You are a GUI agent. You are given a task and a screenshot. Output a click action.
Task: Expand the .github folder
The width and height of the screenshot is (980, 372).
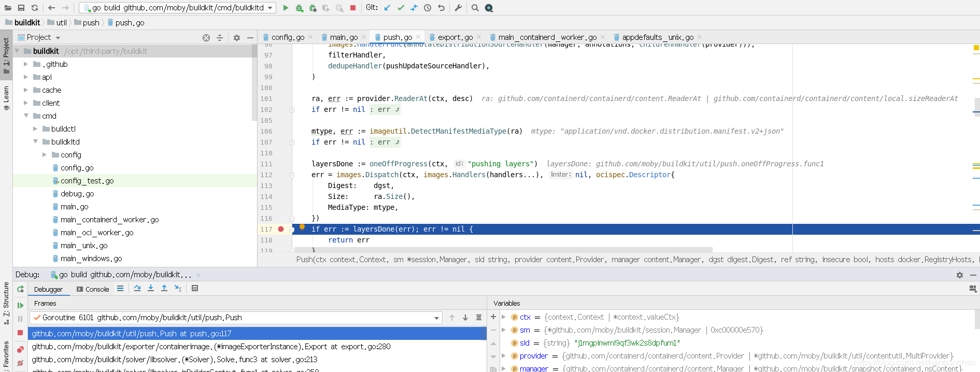(25, 64)
